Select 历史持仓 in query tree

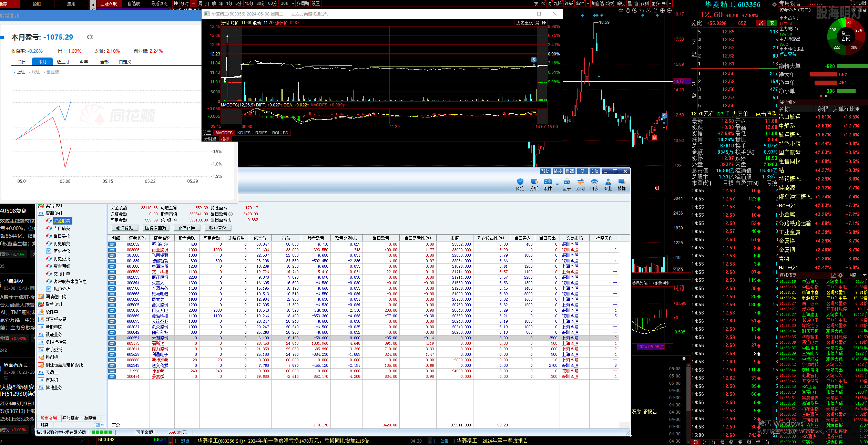click(62, 251)
